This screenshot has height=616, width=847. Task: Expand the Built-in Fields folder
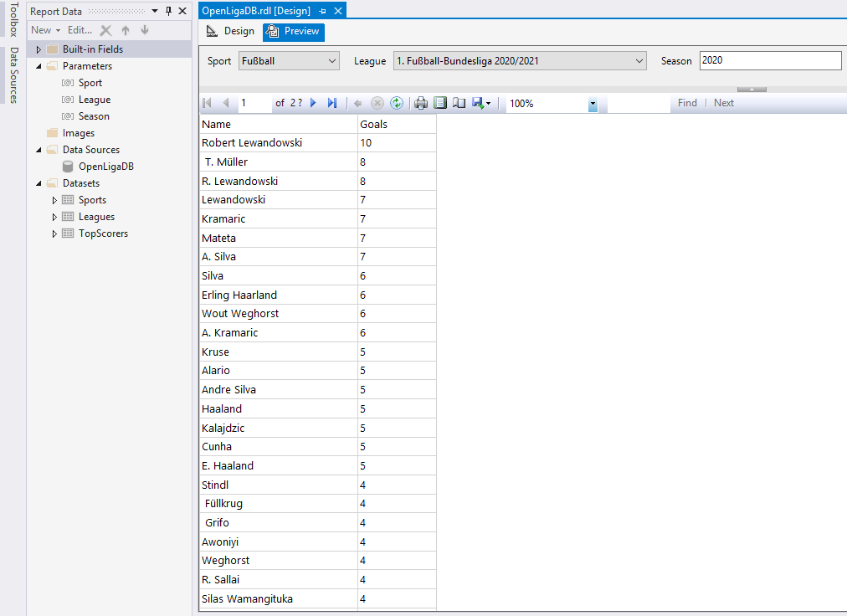click(38, 49)
